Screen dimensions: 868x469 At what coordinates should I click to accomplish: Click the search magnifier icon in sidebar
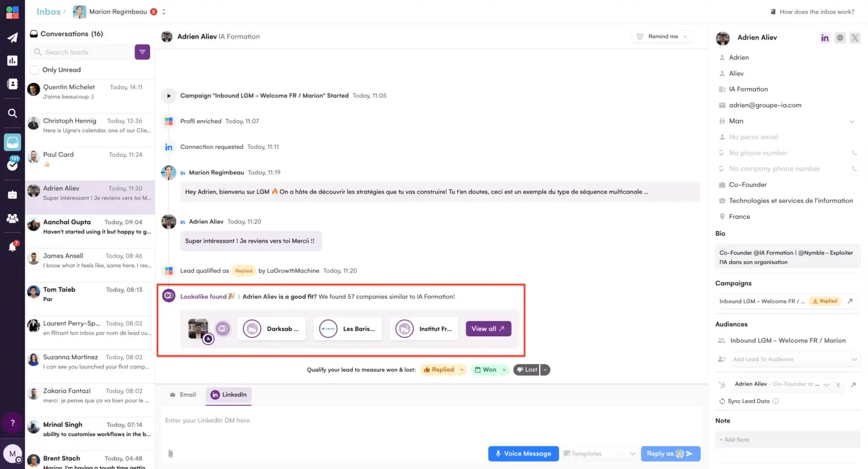12,113
